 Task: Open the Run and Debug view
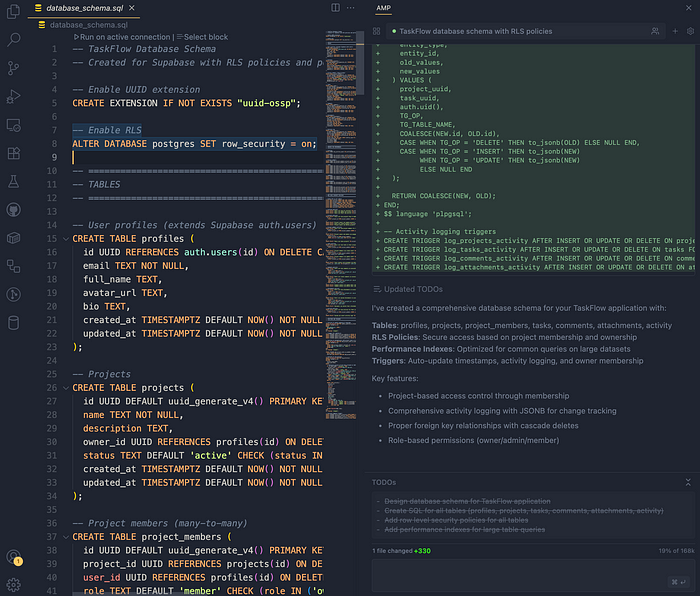(13, 96)
